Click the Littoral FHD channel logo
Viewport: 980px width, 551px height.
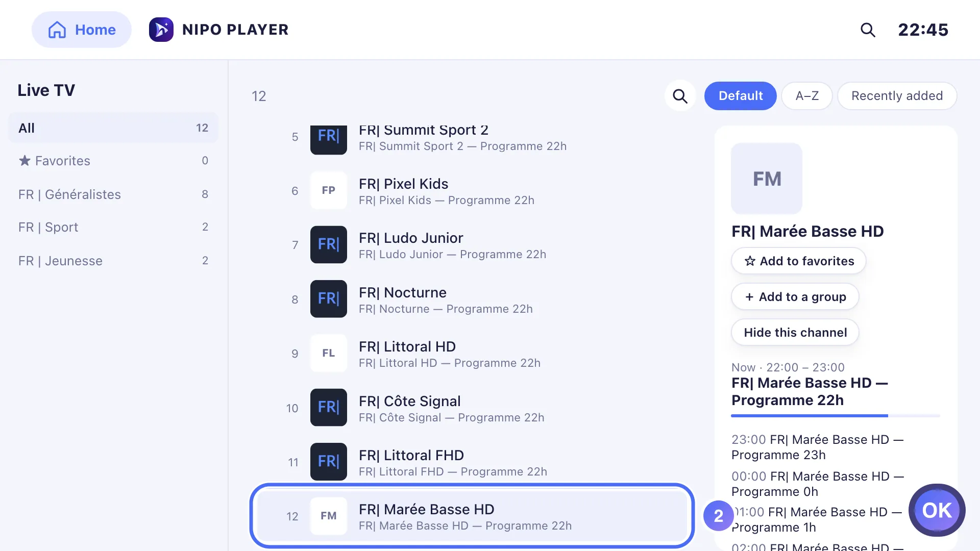329,462
